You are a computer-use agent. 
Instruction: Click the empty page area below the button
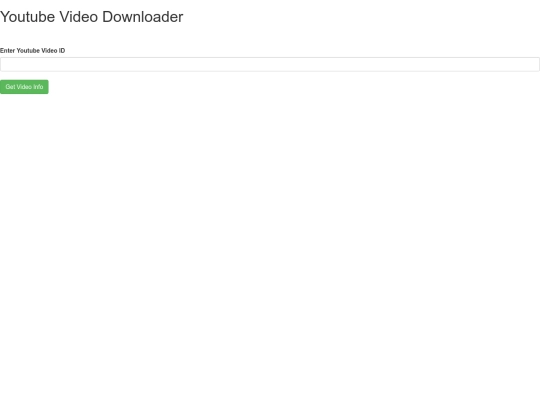(x=270, y=241)
